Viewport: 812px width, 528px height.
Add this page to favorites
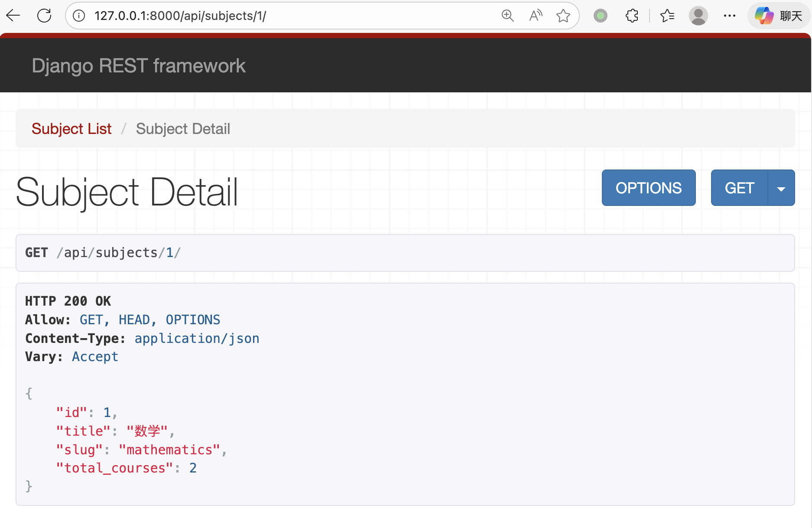[x=563, y=16]
